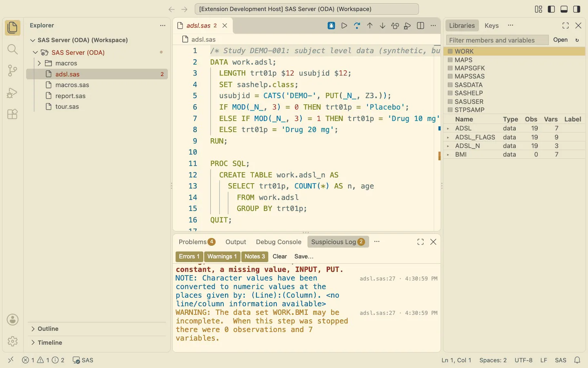Expand the ADSL_FLAGS dataset row
Screen dimensions: 588x368
(448, 137)
